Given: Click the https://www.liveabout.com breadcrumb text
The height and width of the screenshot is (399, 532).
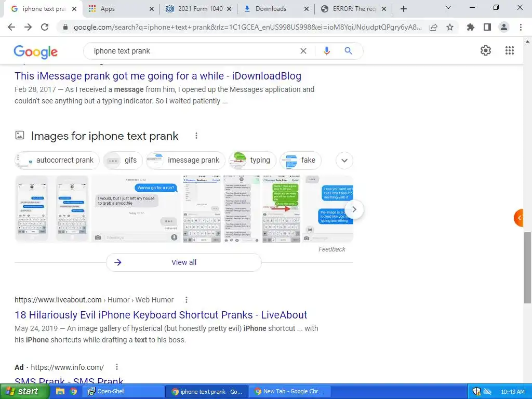Looking at the screenshot, I should pos(58,300).
